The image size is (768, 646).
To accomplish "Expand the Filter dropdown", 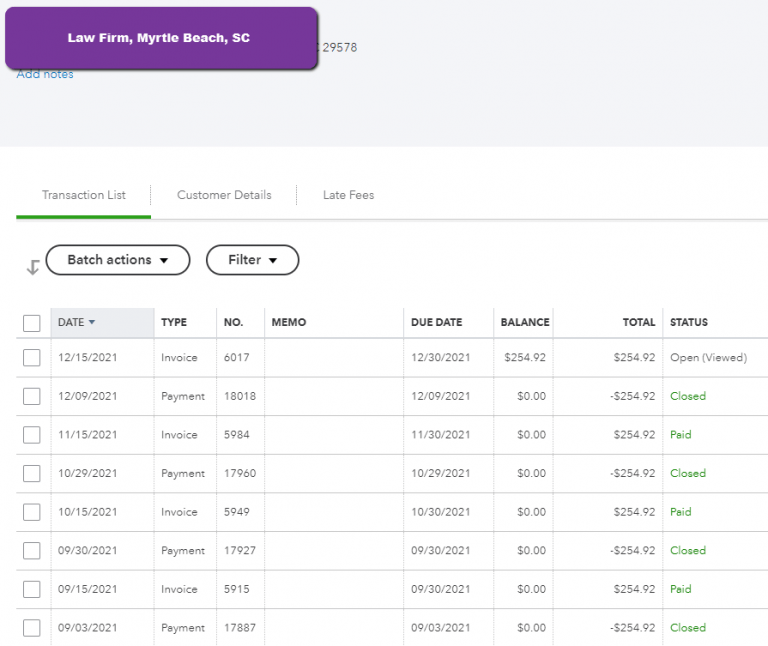I will pos(252,260).
